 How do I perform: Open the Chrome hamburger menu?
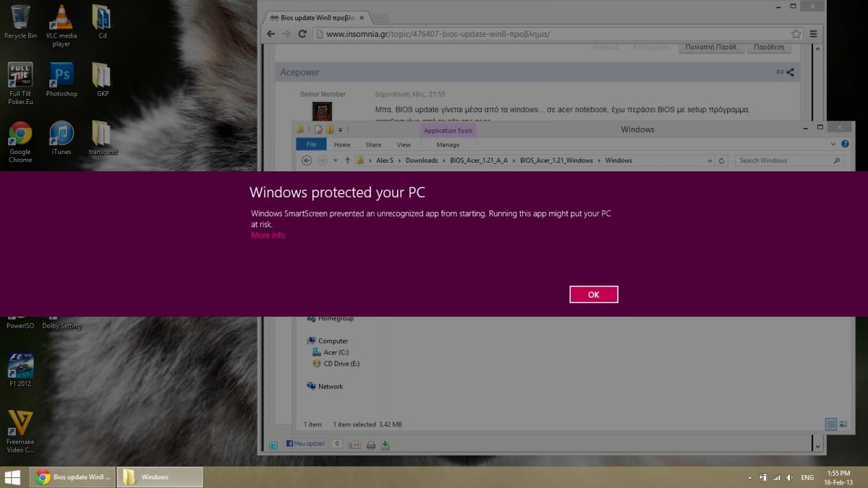point(814,34)
